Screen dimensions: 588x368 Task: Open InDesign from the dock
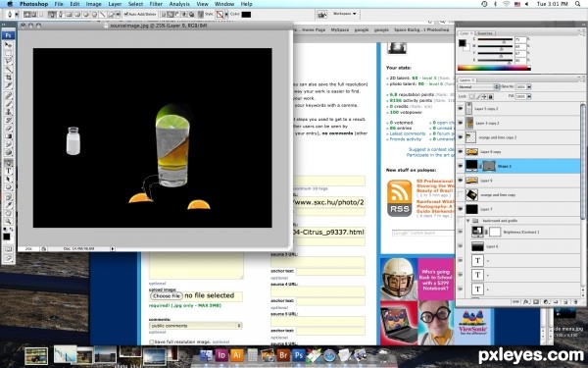(221, 355)
